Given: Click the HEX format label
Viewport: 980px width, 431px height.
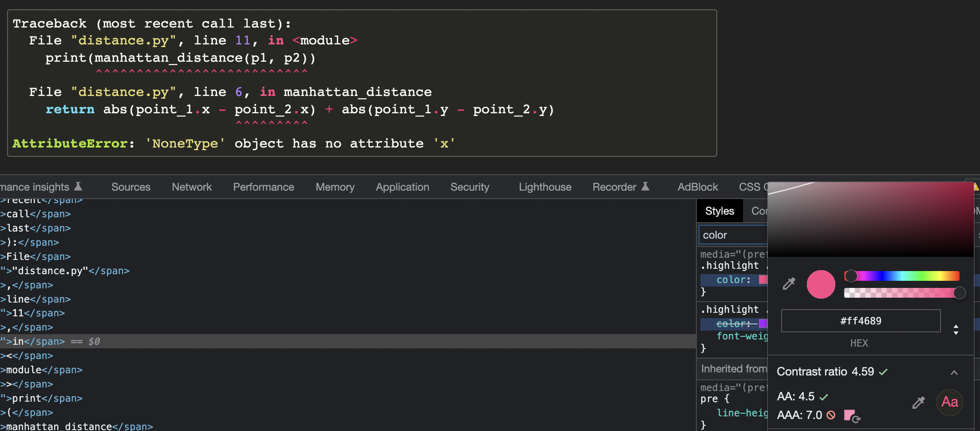Looking at the screenshot, I should click(859, 343).
